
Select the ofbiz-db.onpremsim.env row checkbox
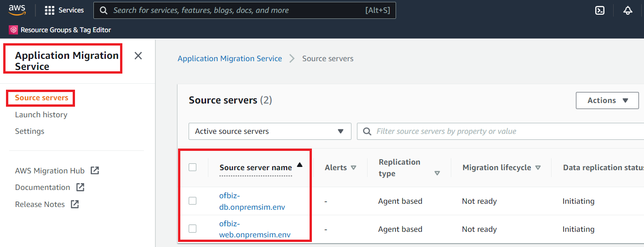[x=193, y=201]
